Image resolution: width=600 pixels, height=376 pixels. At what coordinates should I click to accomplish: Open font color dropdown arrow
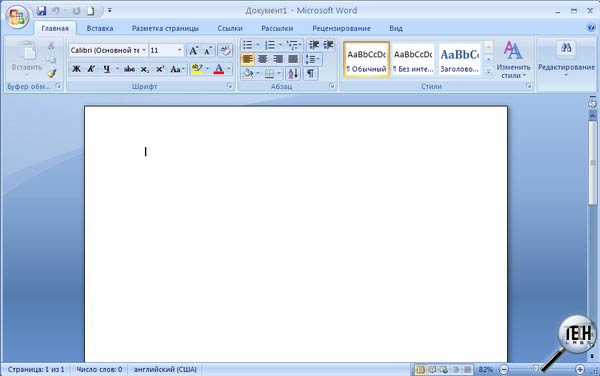[229, 69]
